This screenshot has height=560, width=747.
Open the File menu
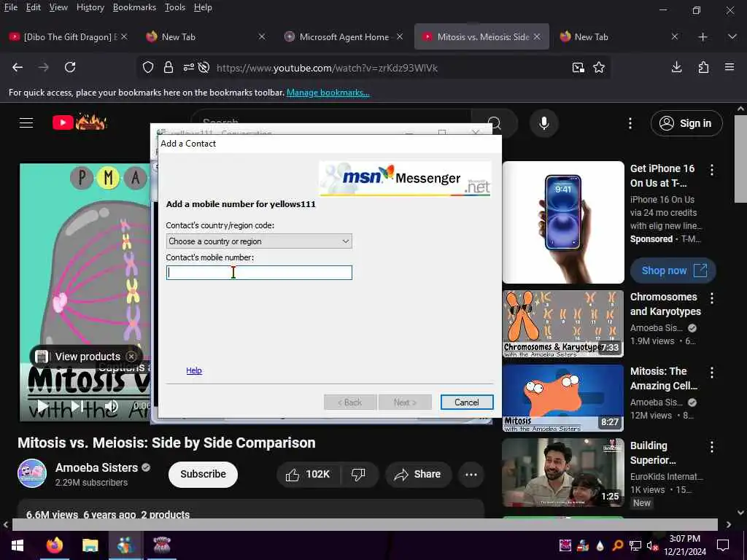(11, 7)
